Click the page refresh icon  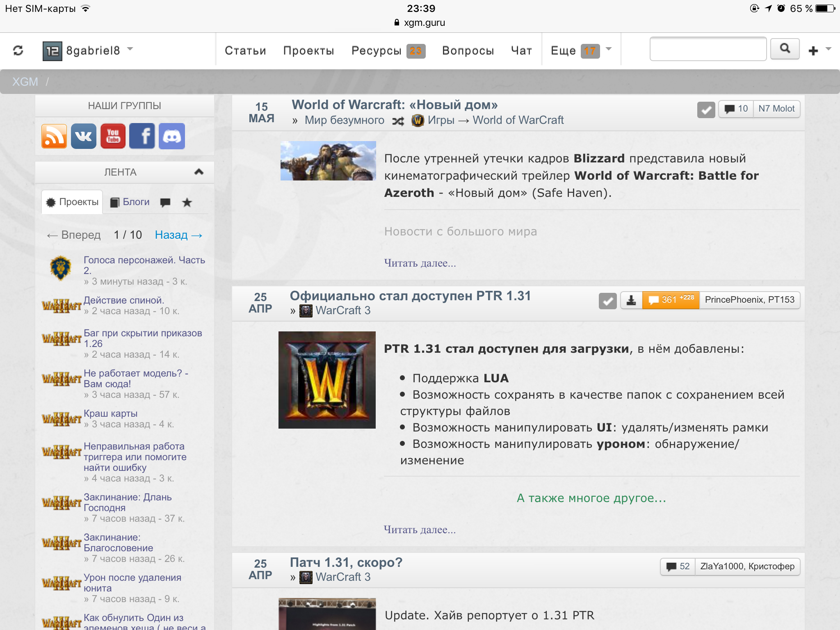[18, 50]
